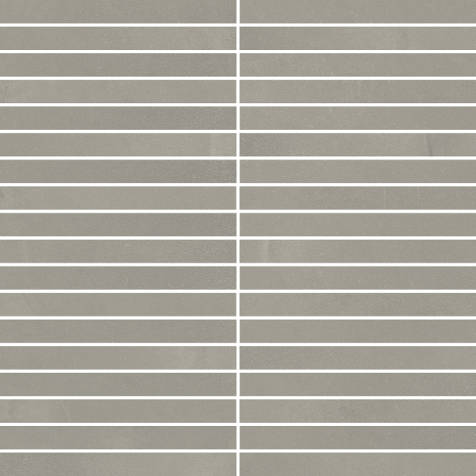Image resolution: width=476 pixels, height=476 pixels.
Task: Click the topmost tile in left column
Action: coord(119,11)
